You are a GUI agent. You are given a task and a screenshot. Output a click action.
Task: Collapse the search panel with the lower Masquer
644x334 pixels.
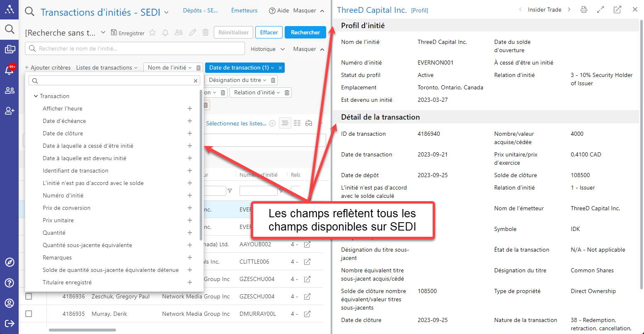point(309,49)
